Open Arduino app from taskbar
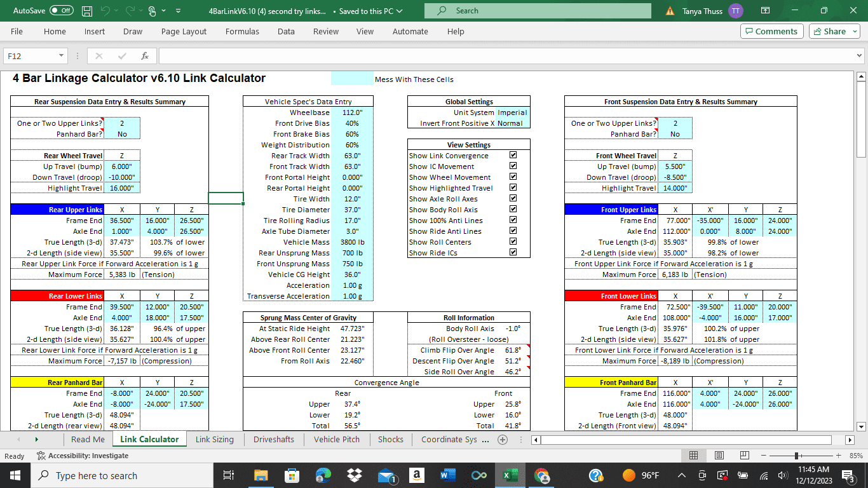Screen dimensions: 868x488 (479, 475)
